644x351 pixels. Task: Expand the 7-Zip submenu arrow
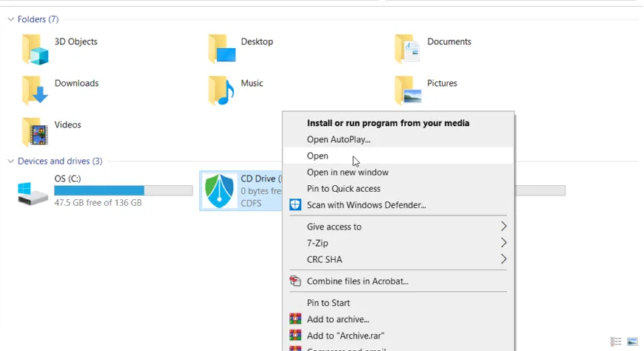503,243
